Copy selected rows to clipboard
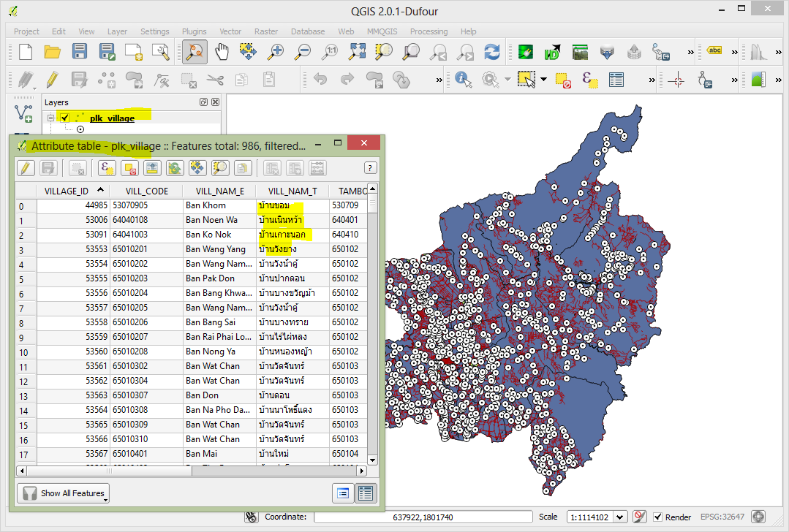Screen dimensions: 789x532 (x=242, y=167)
